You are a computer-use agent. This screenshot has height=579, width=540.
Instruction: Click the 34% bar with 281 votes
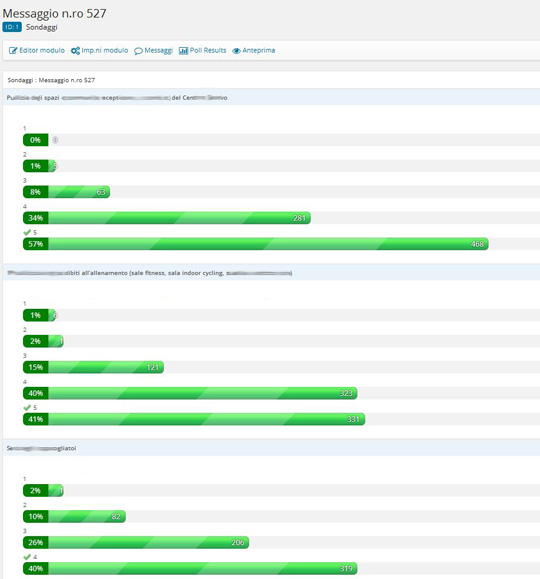click(x=167, y=218)
